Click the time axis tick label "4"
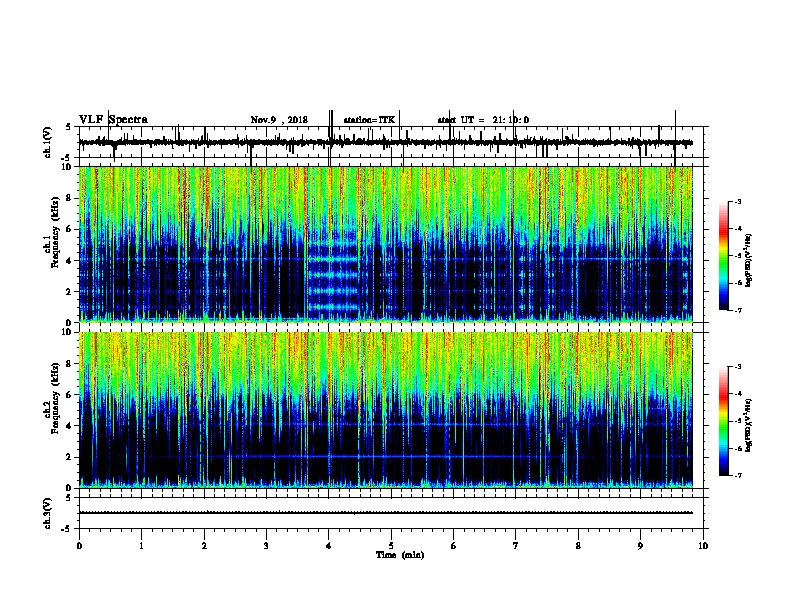This screenshot has width=792, height=612. click(x=329, y=546)
